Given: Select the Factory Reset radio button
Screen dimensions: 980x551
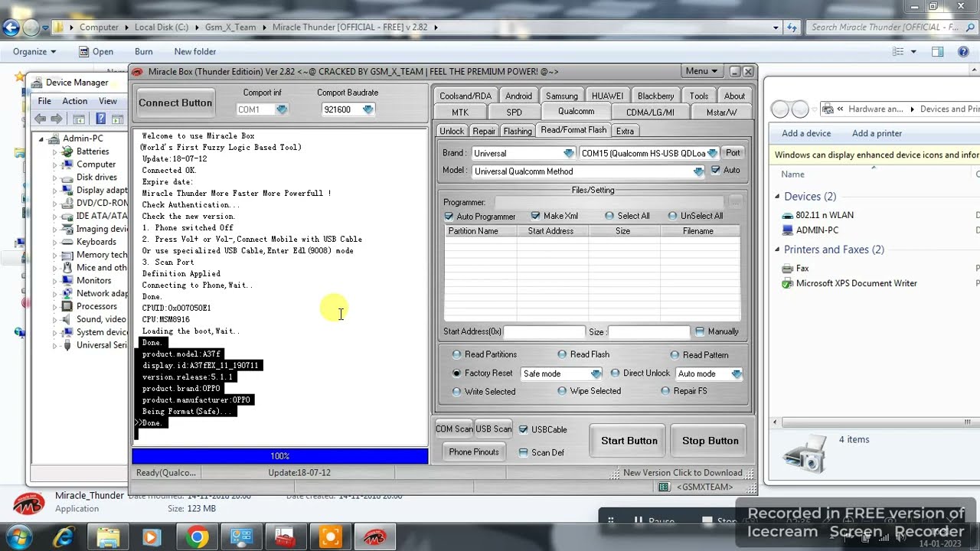Looking at the screenshot, I should point(457,373).
